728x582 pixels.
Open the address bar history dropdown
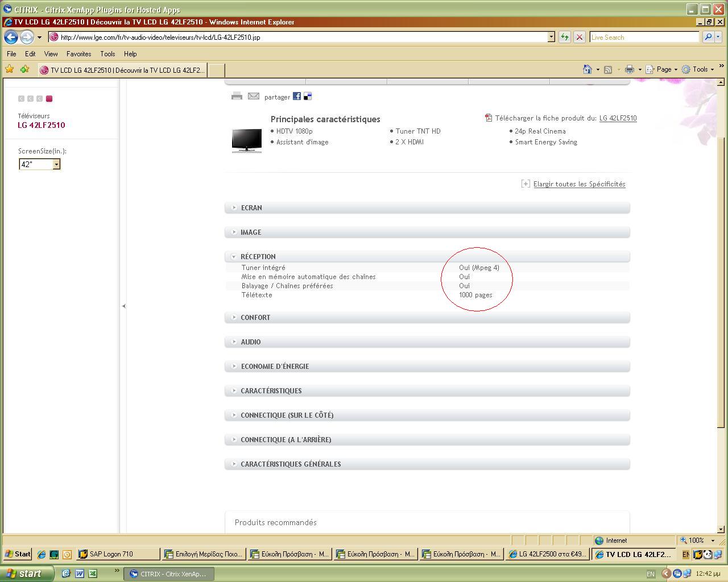[x=551, y=37]
